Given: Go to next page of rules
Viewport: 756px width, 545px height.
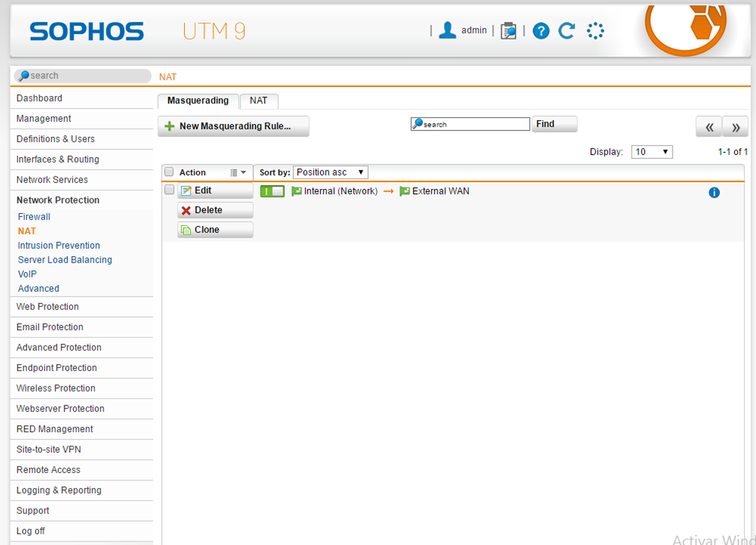Looking at the screenshot, I should pyautogui.click(x=735, y=127).
